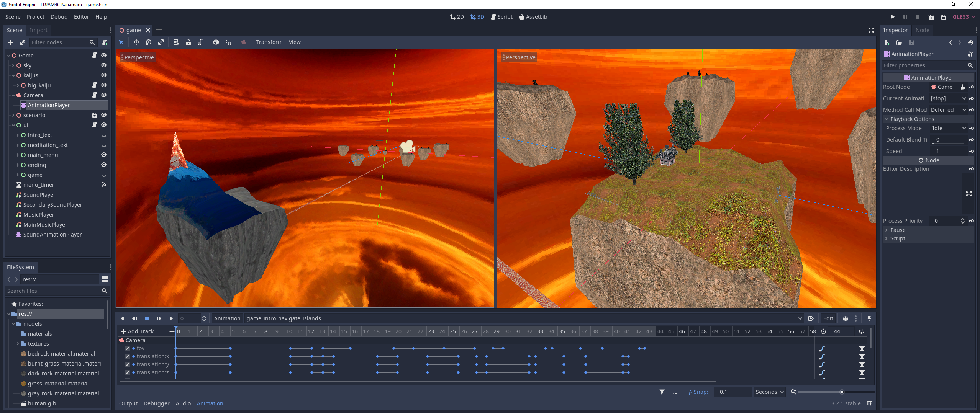Open the AssetLib workspace
The width and height of the screenshot is (980, 413).
coord(533,17)
